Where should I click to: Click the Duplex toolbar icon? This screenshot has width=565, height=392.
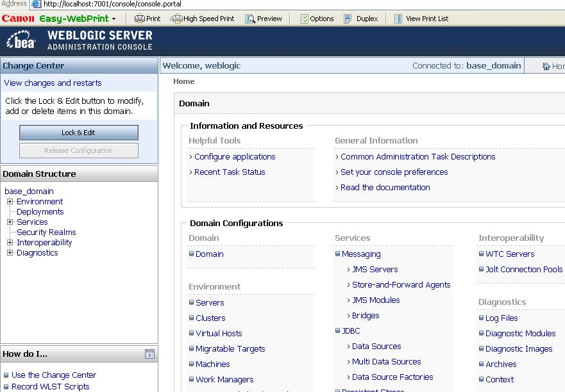pyautogui.click(x=348, y=19)
